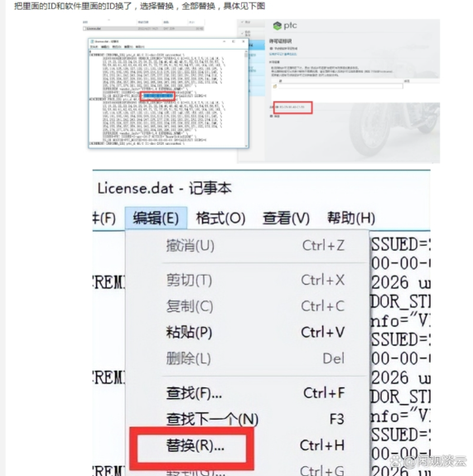The image size is (473, 476).
Task: Open the 编辑(E) menu in Notepad
Action: [156, 218]
